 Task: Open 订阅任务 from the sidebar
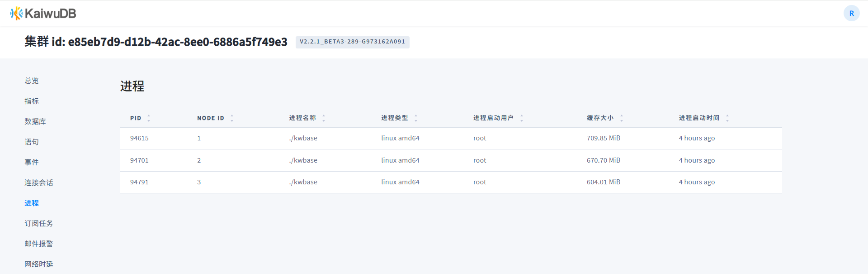tap(39, 223)
